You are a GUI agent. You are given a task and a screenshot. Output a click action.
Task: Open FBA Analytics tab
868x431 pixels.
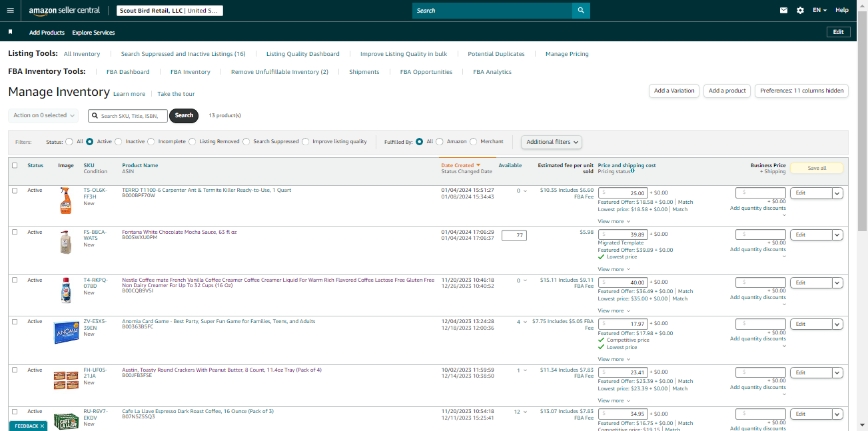[492, 72]
